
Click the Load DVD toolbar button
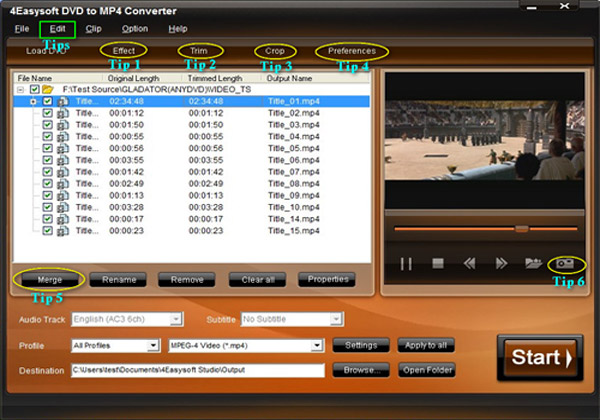46,51
